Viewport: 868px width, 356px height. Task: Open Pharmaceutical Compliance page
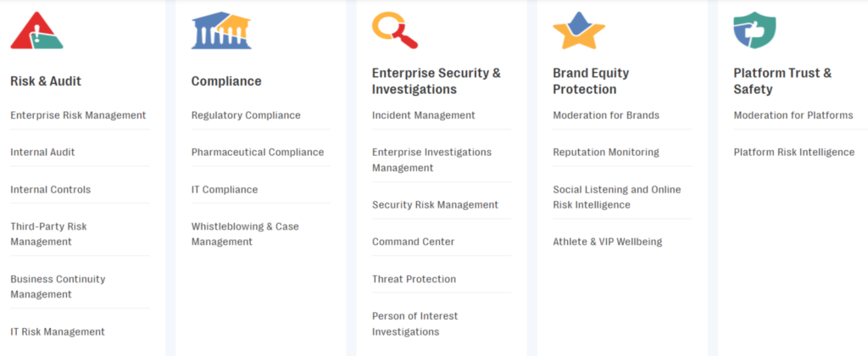(258, 153)
